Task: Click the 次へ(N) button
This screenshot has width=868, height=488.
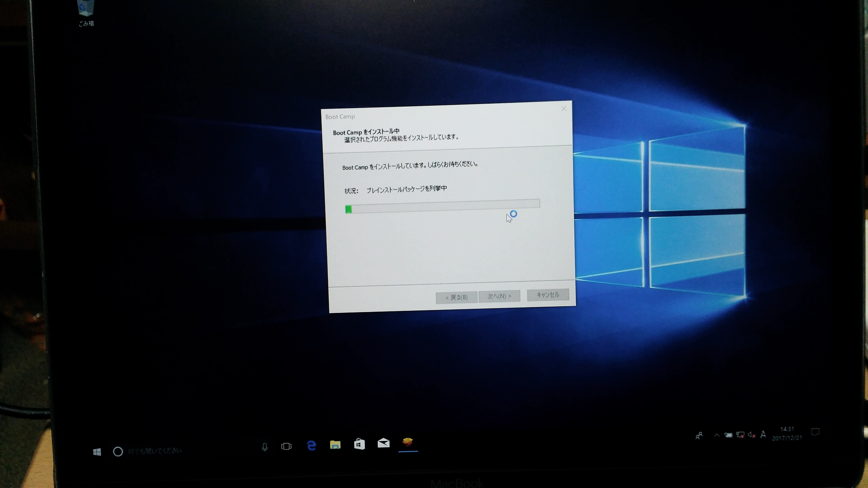Action: point(499,296)
